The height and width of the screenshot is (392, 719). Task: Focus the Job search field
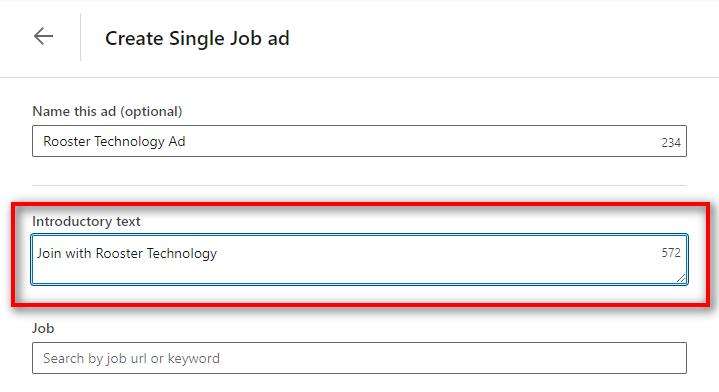pyautogui.click(x=360, y=358)
